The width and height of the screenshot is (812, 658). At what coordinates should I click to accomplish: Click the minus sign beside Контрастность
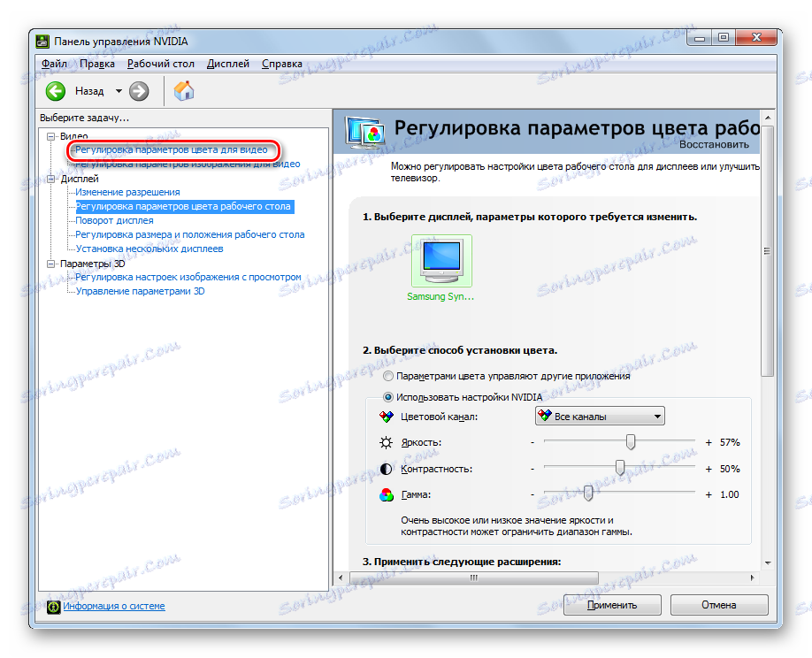532,469
